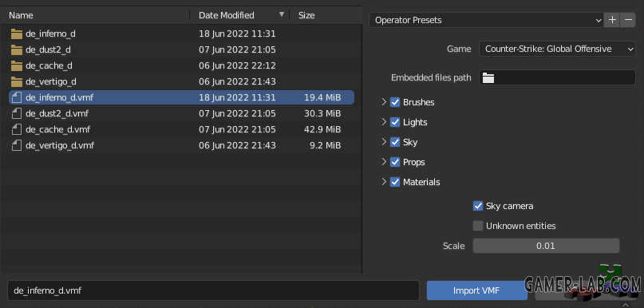Click the Import VMF button
644x308 pixels.
click(476, 290)
